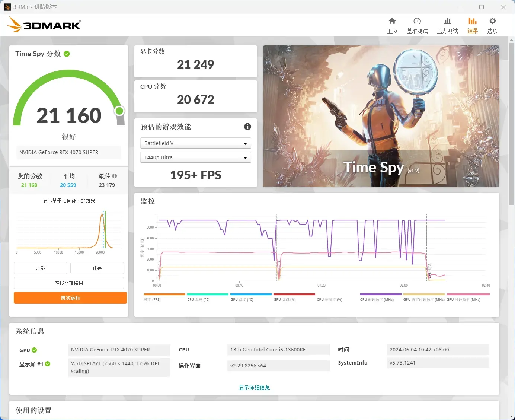This screenshot has height=420, width=515.
Task: Toggle the GPU 负载 (%) red legend swatch
Action: tap(294, 294)
